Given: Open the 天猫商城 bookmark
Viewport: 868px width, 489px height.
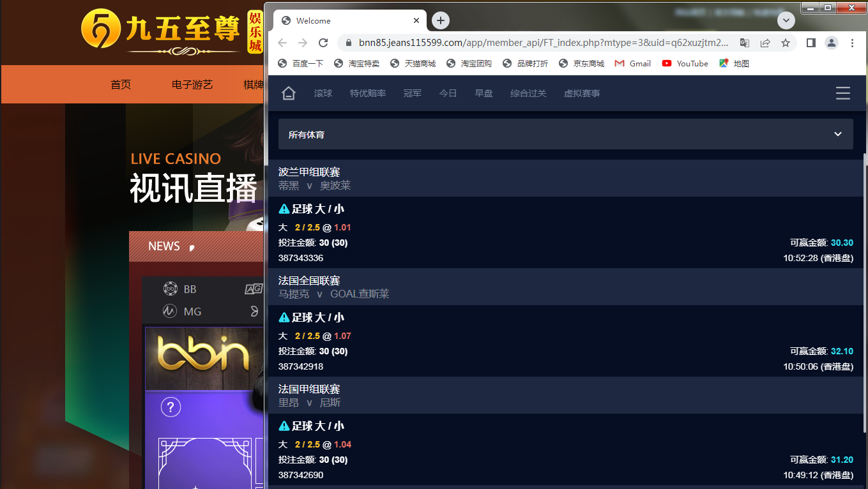Looking at the screenshot, I should (413, 63).
